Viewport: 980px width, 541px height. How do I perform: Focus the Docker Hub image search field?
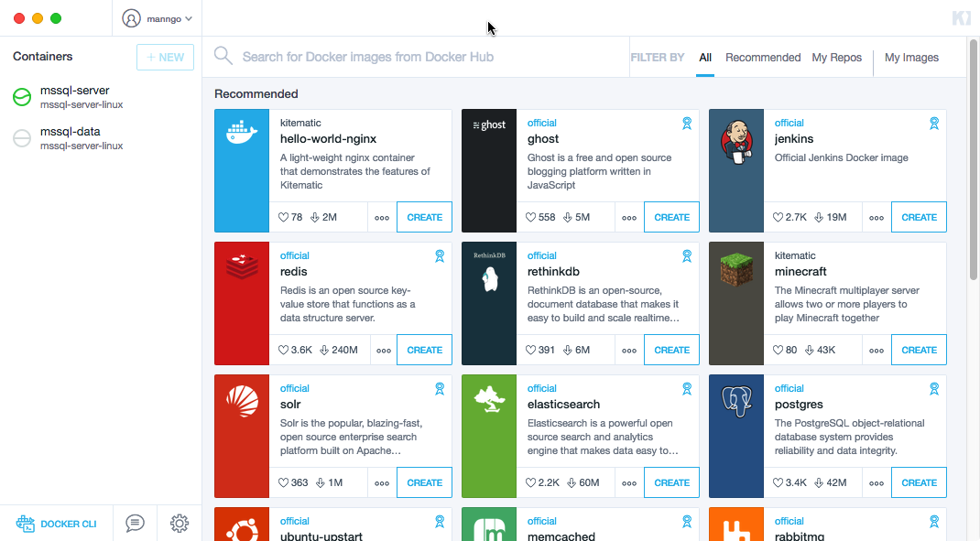(431, 57)
